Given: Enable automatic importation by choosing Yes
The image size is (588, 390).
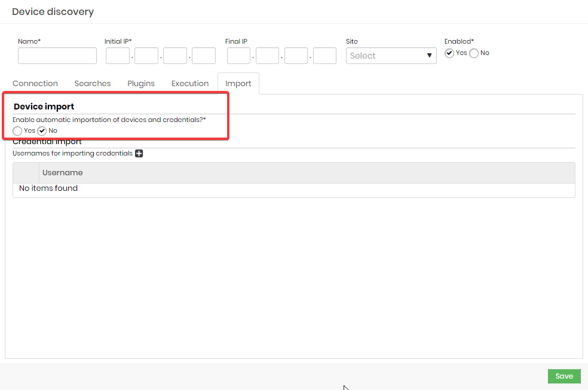Looking at the screenshot, I should click(x=17, y=131).
